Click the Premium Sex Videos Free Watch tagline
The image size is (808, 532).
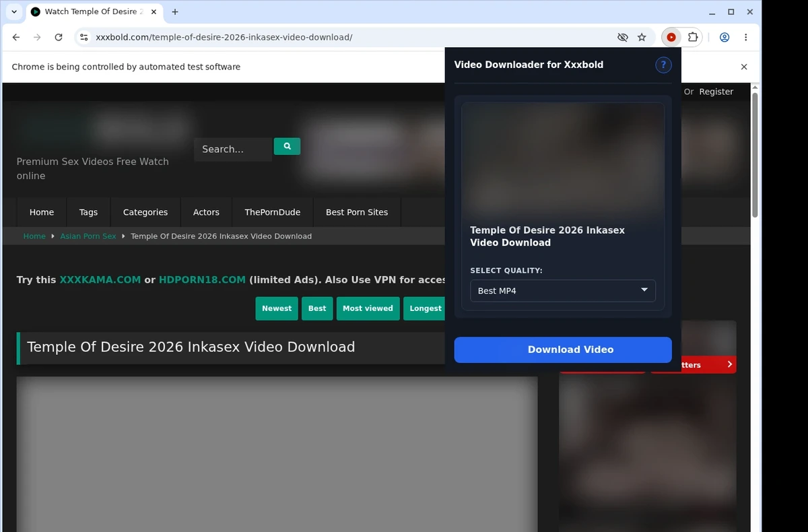[x=93, y=168]
